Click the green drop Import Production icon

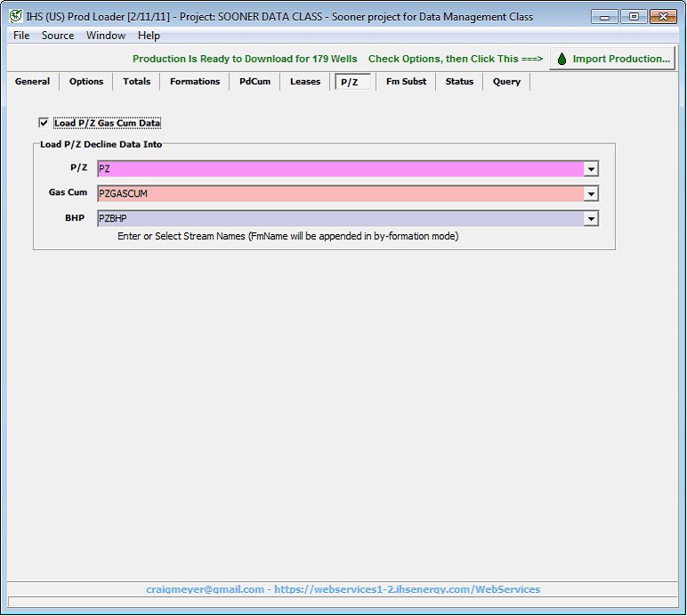point(562,59)
